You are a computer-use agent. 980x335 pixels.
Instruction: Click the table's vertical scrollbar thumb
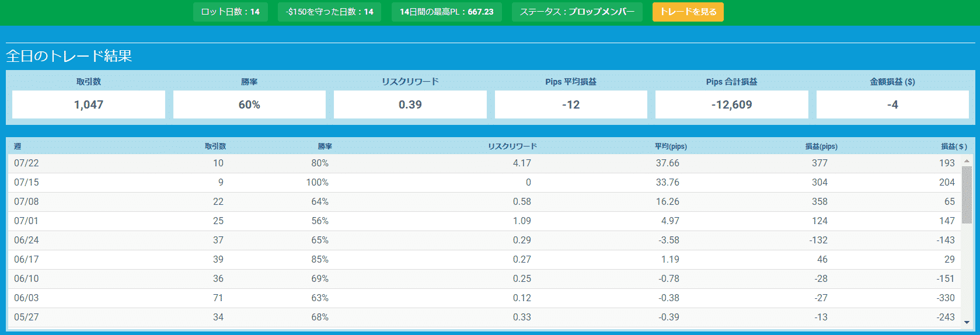[x=967, y=194]
